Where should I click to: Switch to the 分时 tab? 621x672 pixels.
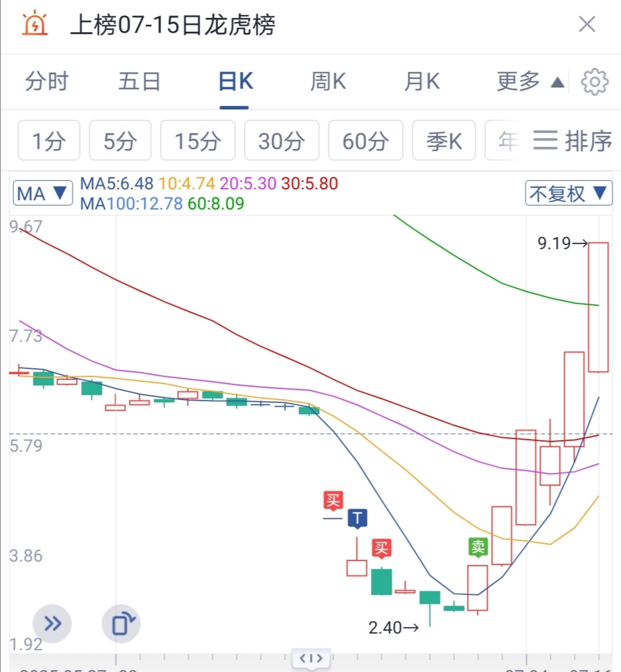click(47, 82)
